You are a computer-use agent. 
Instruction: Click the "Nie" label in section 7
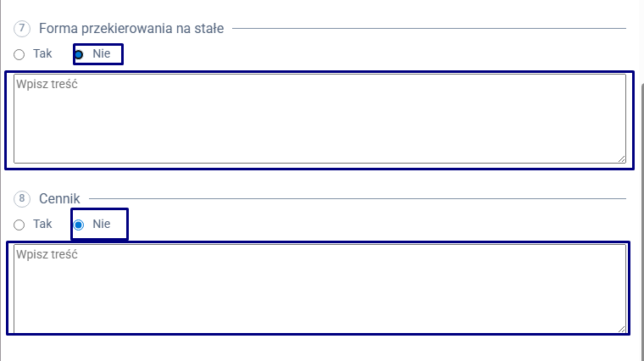102,54
